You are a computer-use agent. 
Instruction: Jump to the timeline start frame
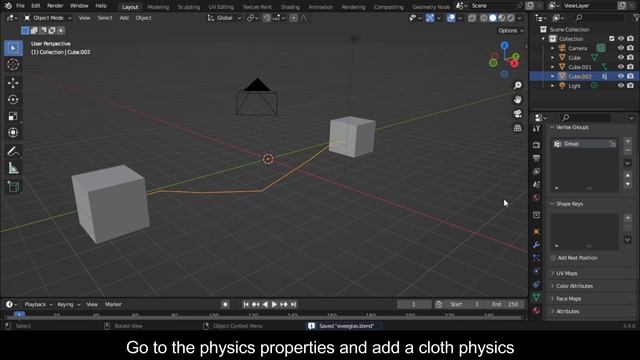point(246,304)
